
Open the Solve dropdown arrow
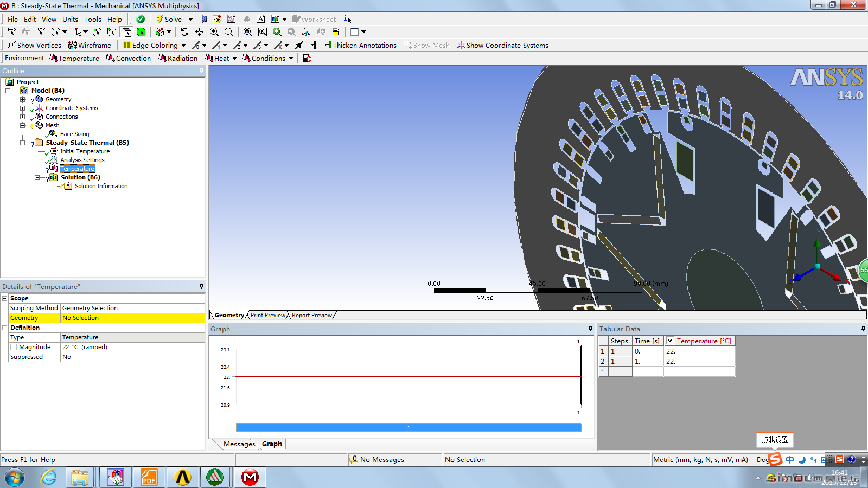[190, 19]
